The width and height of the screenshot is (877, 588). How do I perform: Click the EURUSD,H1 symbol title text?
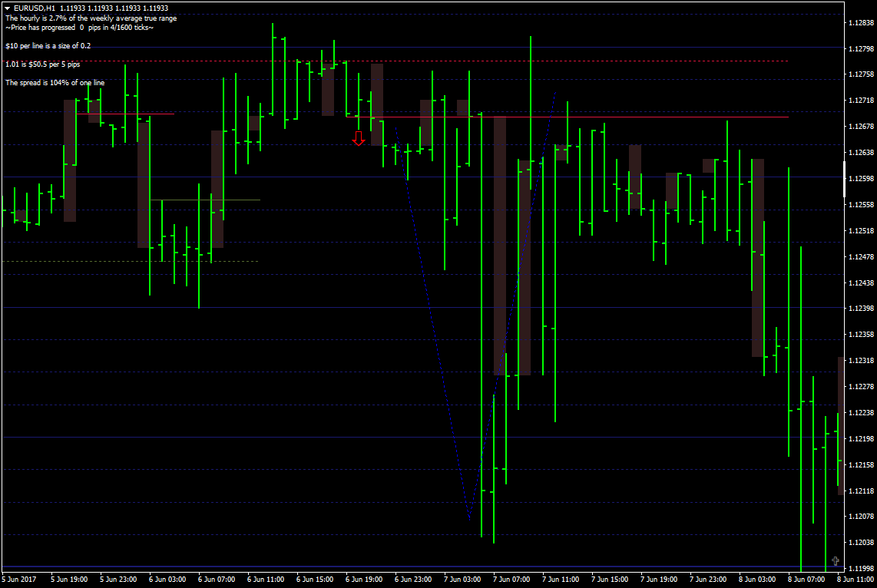(34, 8)
